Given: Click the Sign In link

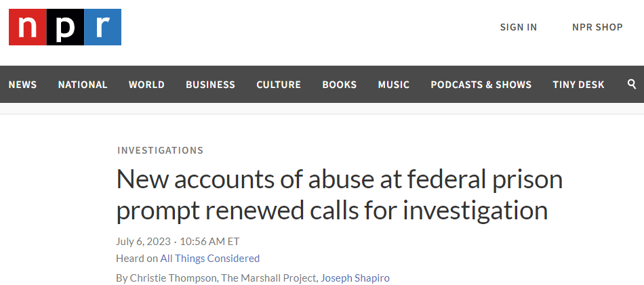Looking at the screenshot, I should [x=519, y=27].
